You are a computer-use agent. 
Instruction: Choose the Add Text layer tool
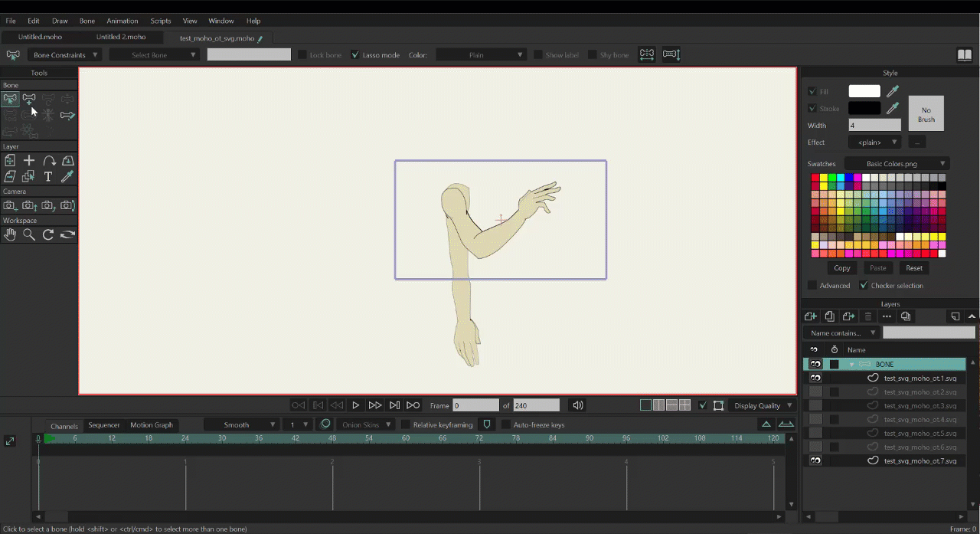48,177
